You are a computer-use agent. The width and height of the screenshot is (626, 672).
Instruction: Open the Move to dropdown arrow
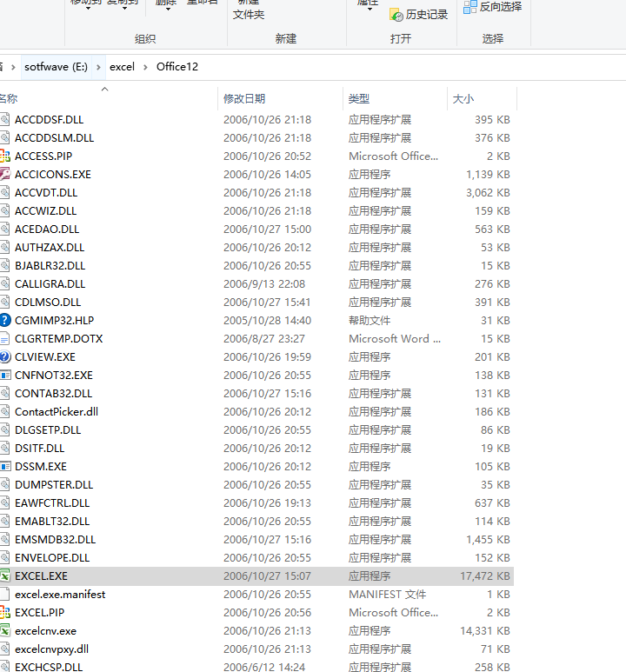(88, 8)
